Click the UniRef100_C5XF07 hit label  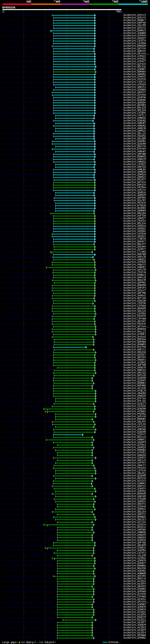(135, 434)
